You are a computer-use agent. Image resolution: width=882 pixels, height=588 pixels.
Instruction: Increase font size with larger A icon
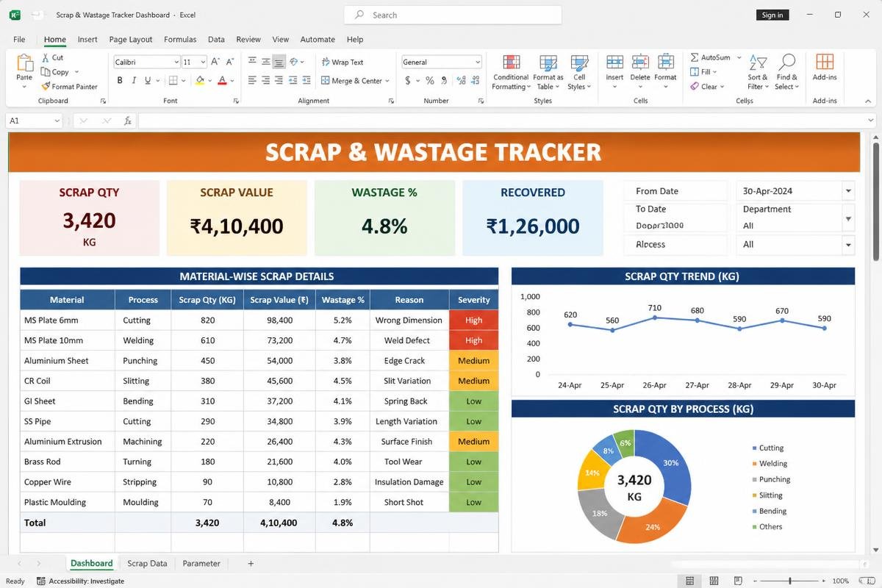click(x=217, y=62)
